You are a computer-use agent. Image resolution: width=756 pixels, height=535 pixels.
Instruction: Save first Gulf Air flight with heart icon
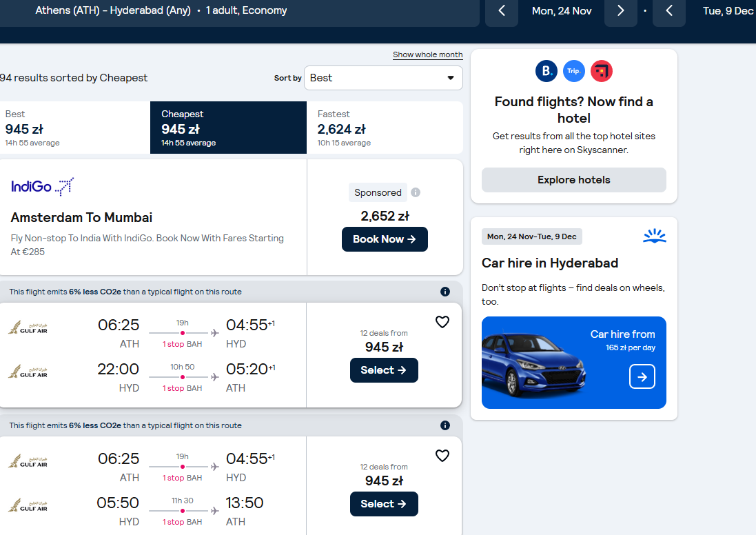click(442, 322)
